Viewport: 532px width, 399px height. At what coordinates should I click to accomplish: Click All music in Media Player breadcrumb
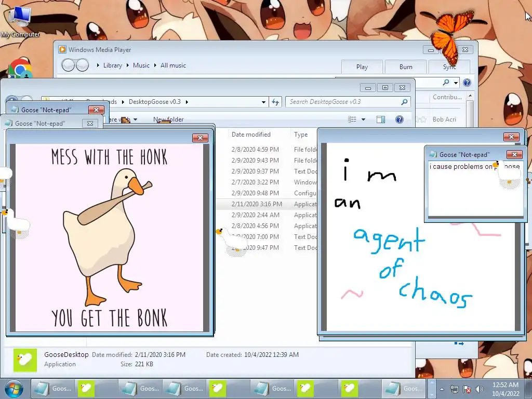pyautogui.click(x=173, y=65)
